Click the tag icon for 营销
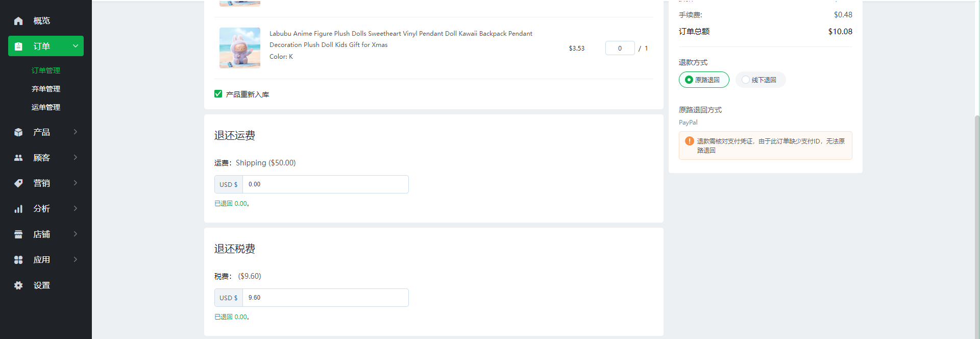This screenshot has height=339, width=980. [x=18, y=183]
